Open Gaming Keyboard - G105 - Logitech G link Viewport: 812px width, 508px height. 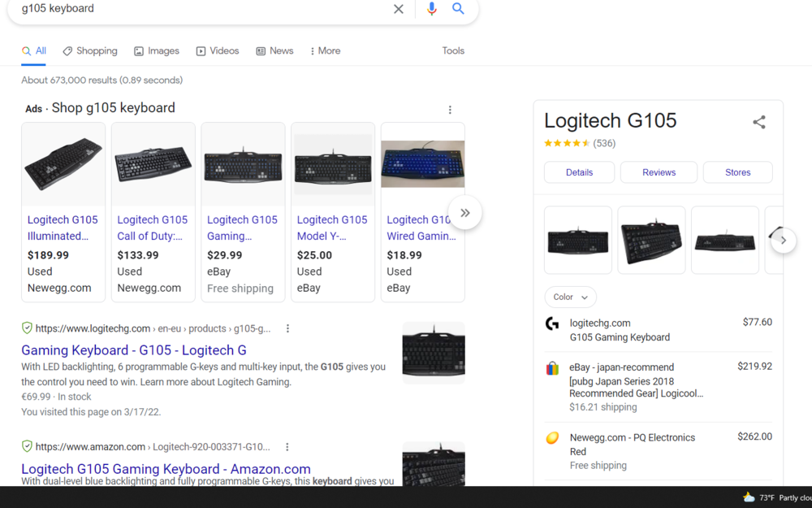point(134,350)
